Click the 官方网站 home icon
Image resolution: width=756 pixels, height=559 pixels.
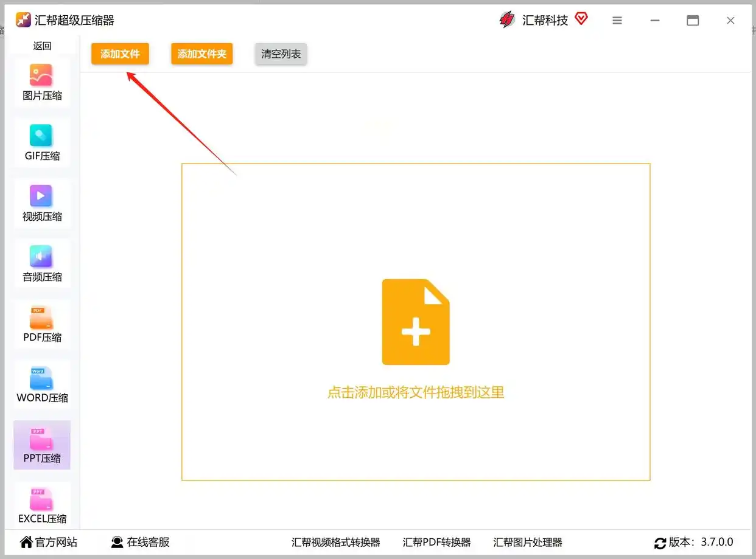pos(26,542)
